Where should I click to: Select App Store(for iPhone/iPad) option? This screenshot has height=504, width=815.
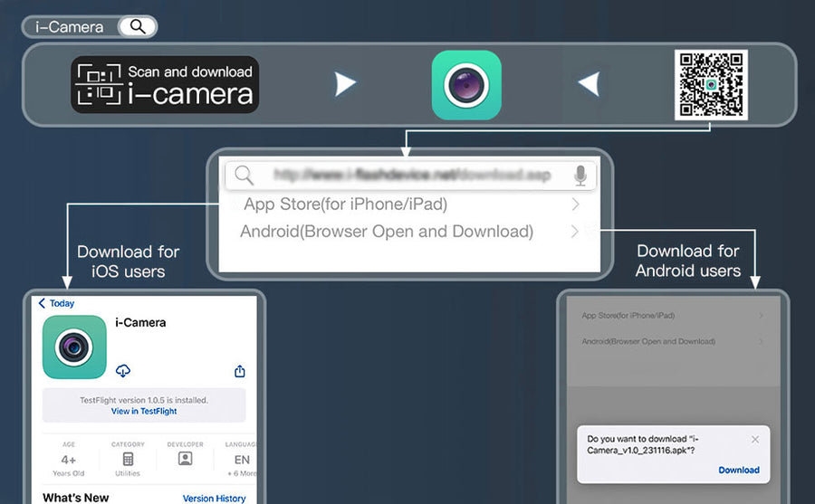click(x=346, y=204)
